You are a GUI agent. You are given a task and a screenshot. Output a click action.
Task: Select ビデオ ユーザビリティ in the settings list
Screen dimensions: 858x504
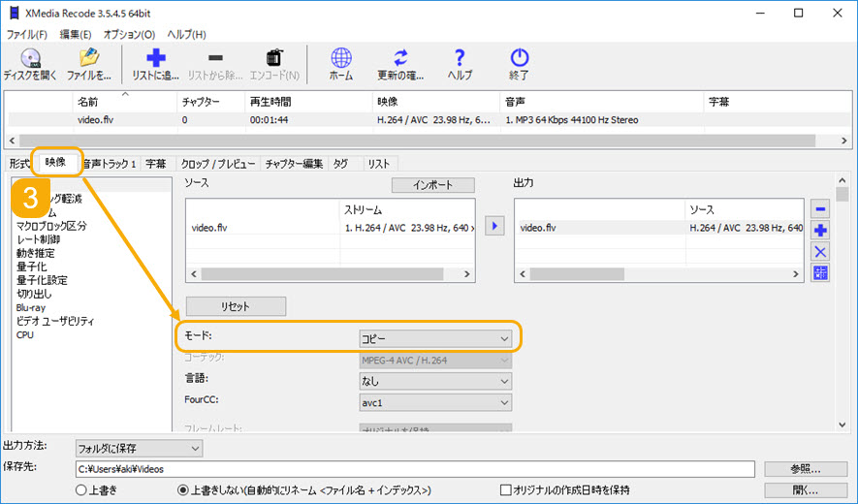coord(54,321)
